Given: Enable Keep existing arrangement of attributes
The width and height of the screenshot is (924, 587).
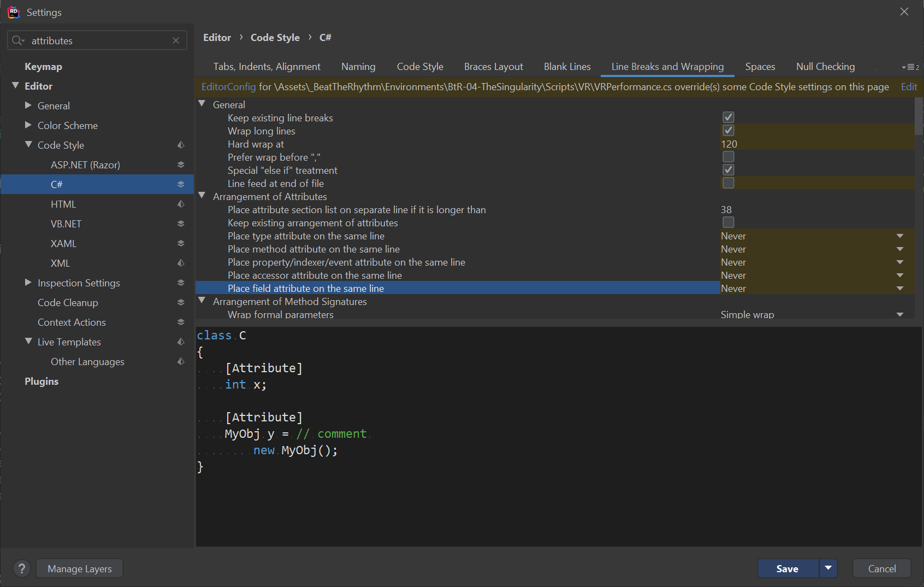Looking at the screenshot, I should tap(728, 222).
